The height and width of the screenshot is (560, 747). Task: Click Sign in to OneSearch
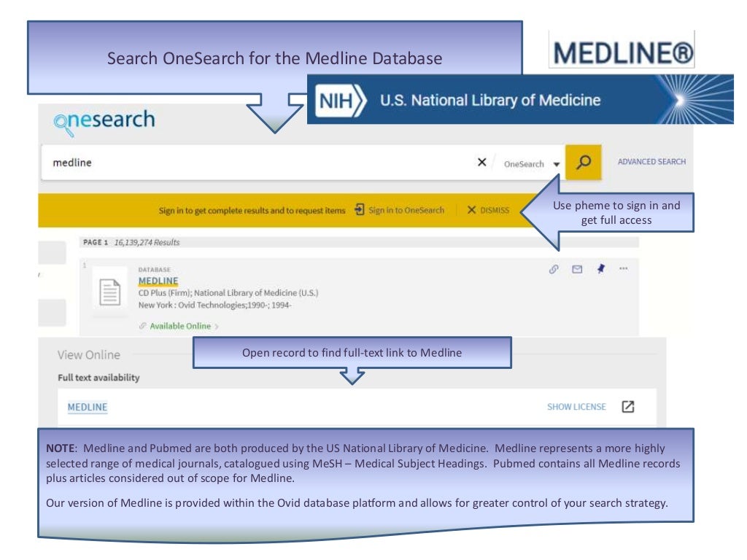[x=406, y=210]
